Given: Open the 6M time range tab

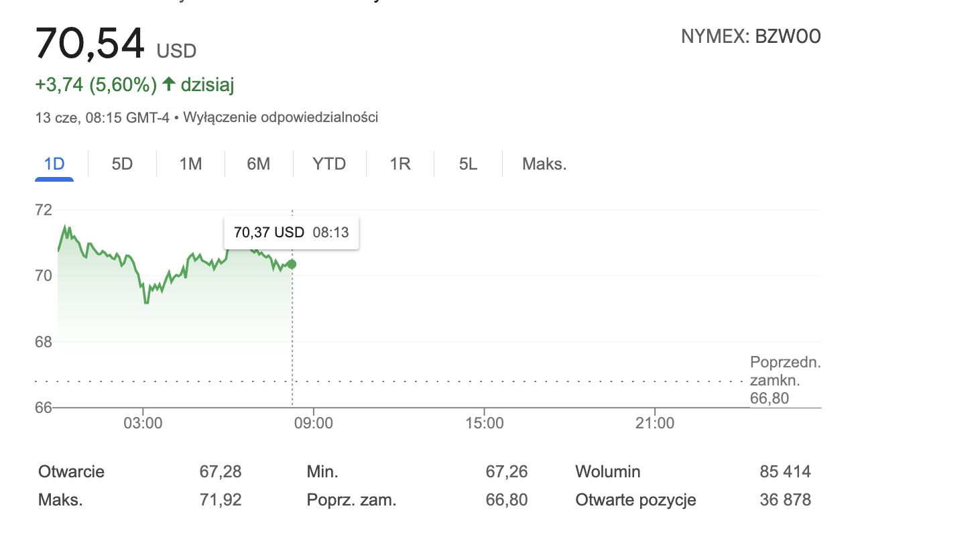Looking at the screenshot, I should pos(258,164).
